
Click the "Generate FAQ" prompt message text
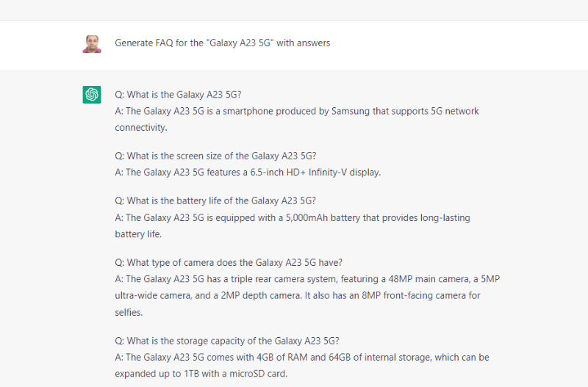pos(222,43)
